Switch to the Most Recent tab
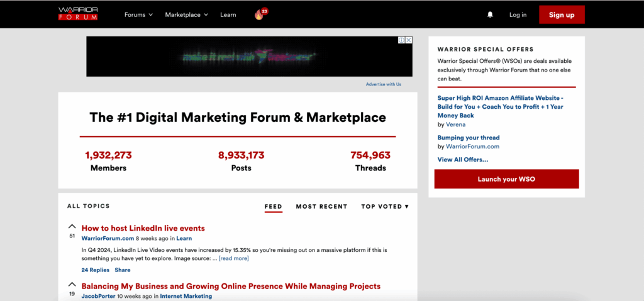 321,207
